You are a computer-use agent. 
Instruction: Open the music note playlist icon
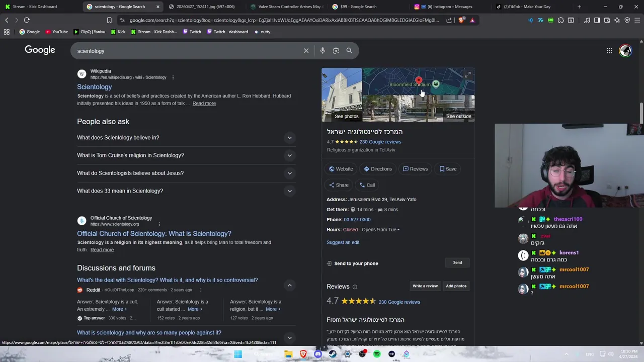(587, 20)
